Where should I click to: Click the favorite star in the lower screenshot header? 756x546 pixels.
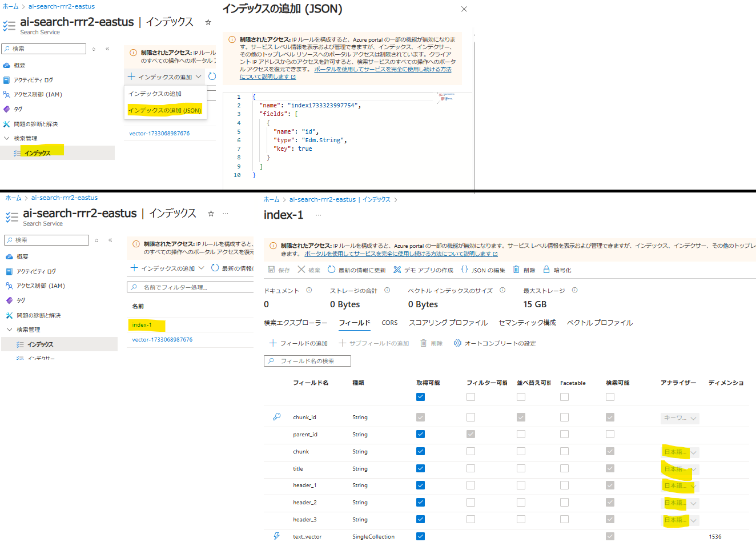(x=211, y=214)
